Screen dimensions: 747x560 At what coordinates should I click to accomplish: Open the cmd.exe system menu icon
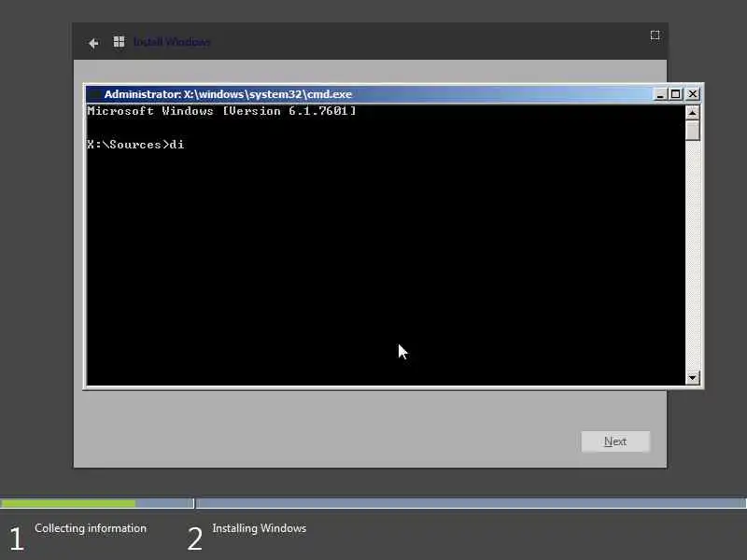tap(95, 94)
